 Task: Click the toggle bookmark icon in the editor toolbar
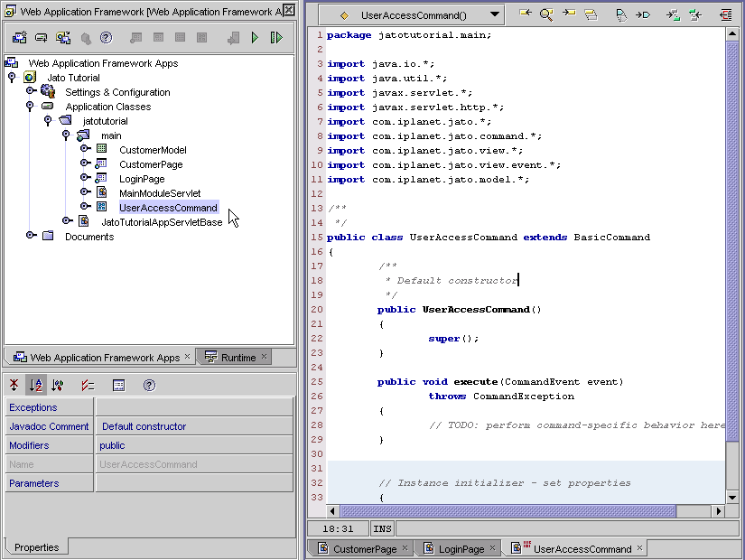coord(621,15)
